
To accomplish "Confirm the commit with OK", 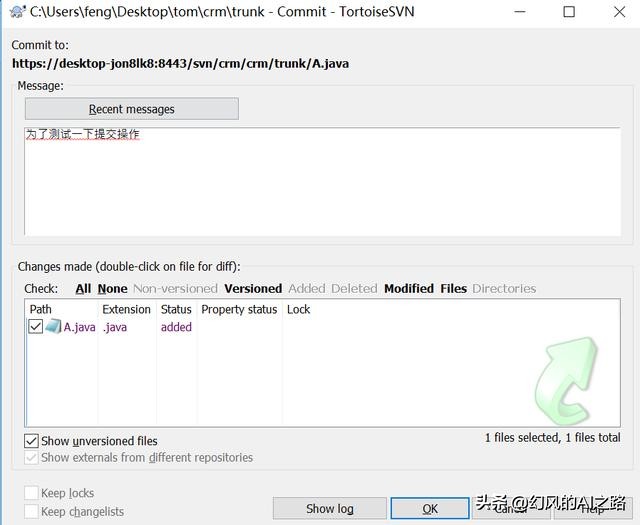I will point(430,509).
